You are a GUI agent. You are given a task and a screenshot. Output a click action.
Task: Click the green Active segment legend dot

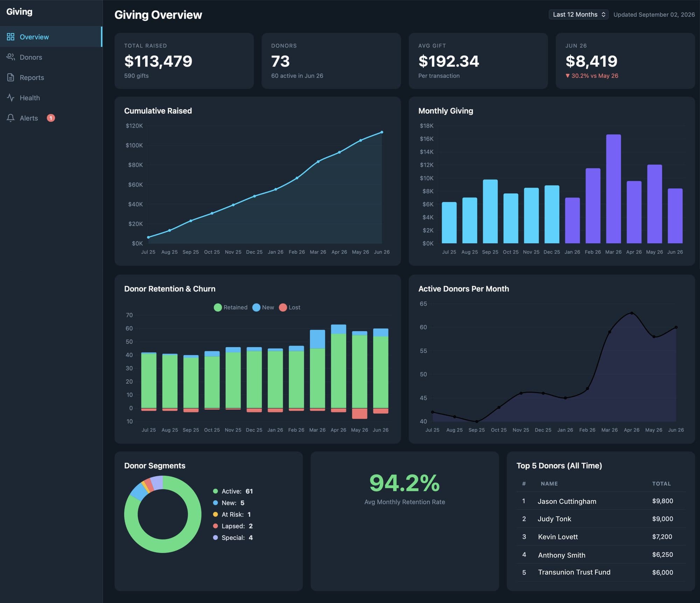pos(216,491)
